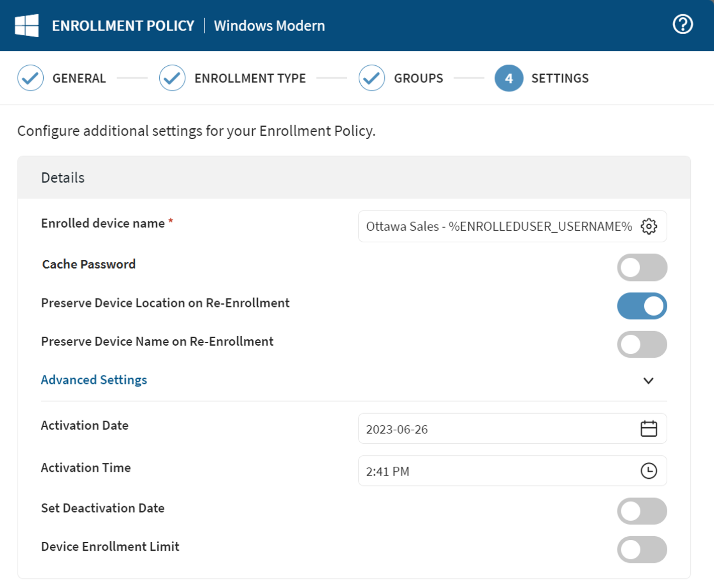
Task: Select the SETTINGS step labeled 4
Action: [508, 78]
